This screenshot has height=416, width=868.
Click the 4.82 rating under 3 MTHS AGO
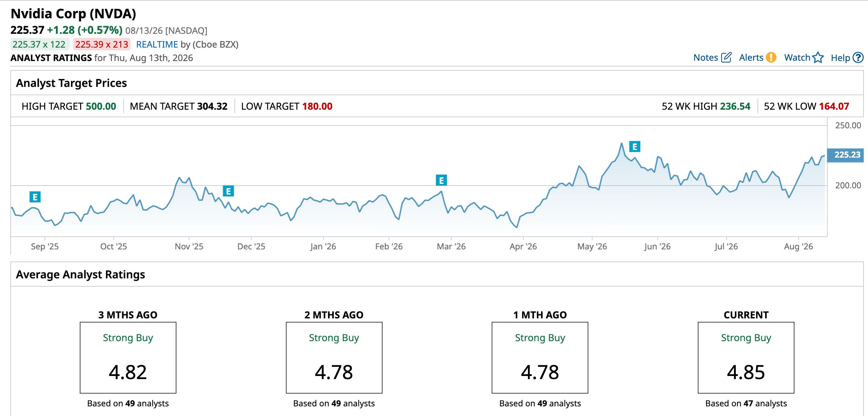point(128,372)
